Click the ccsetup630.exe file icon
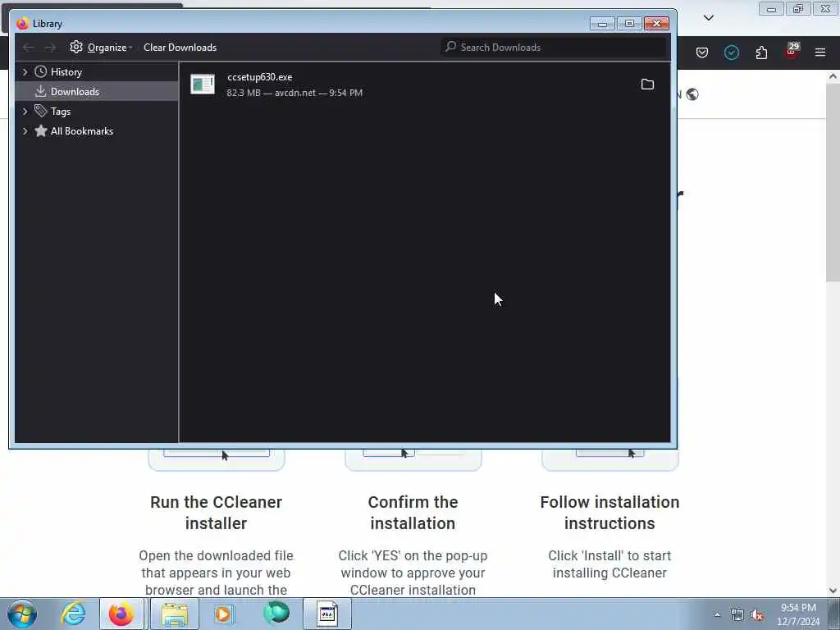The height and width of the screenshot is (630, 840). click(x=203, y=84)
